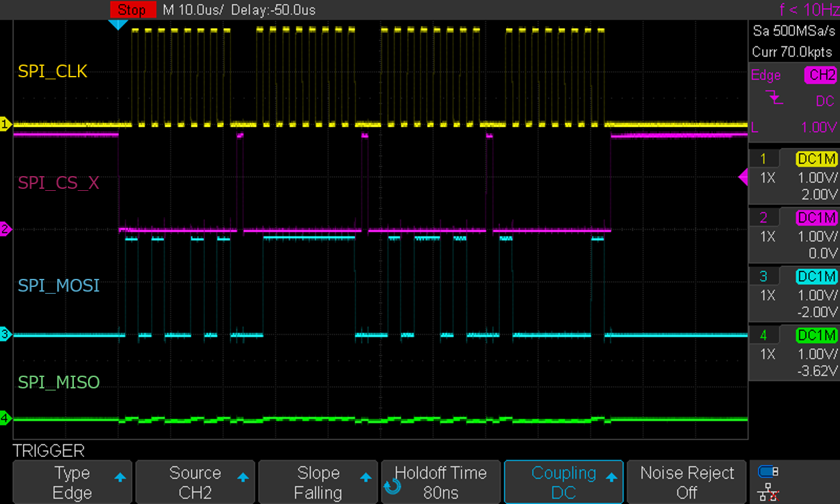The image size is (840, 504).
Task: Toggle trigger slope on the Slope Falling softkey
Action: [x=318, y=481]
